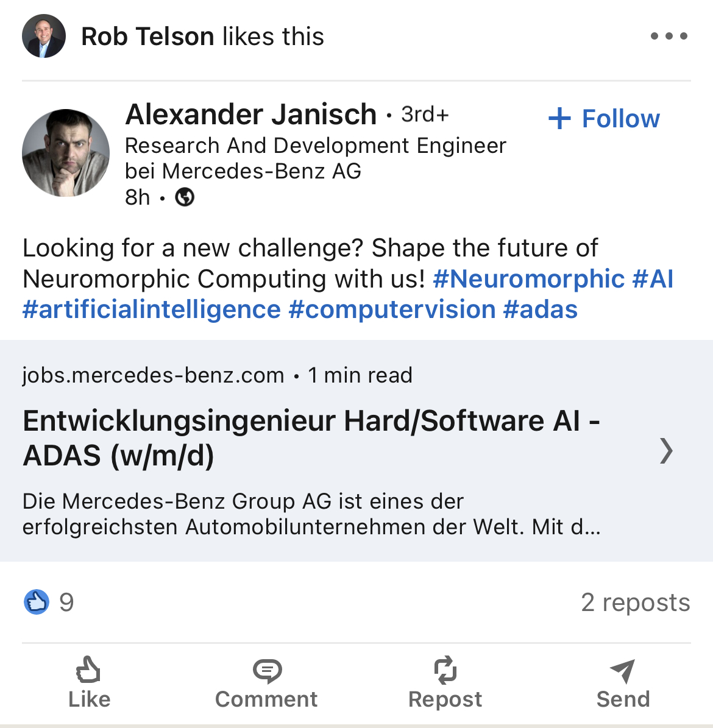
Task: Open the #AI hashtag
Action: (653, 279)
